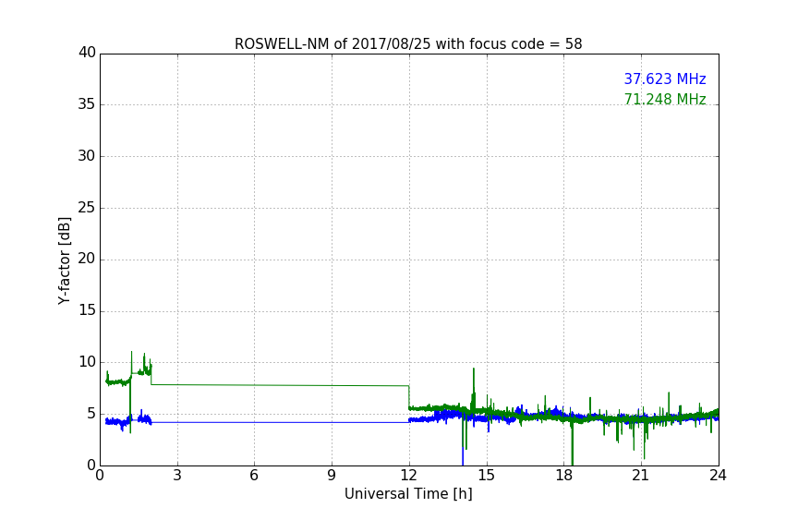Click the y-axis tick label 40

[87, 53]
